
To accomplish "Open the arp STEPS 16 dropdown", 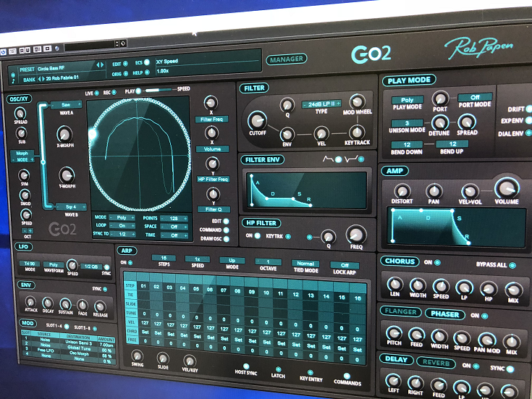I will [x=164, y=258].
